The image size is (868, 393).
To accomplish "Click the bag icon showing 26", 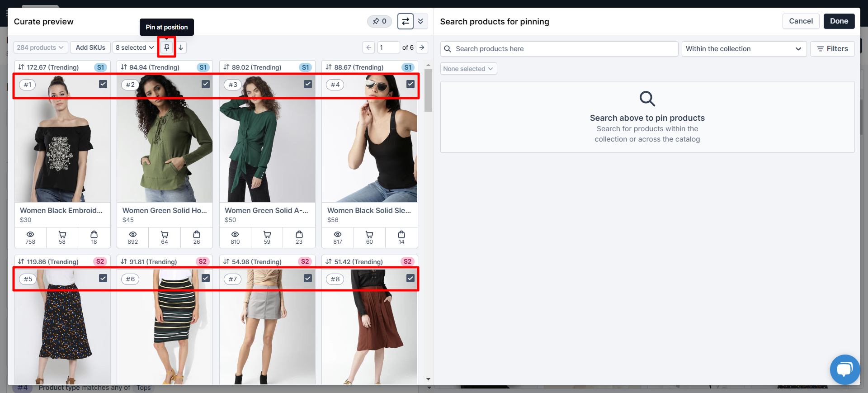I will (197, 234).
